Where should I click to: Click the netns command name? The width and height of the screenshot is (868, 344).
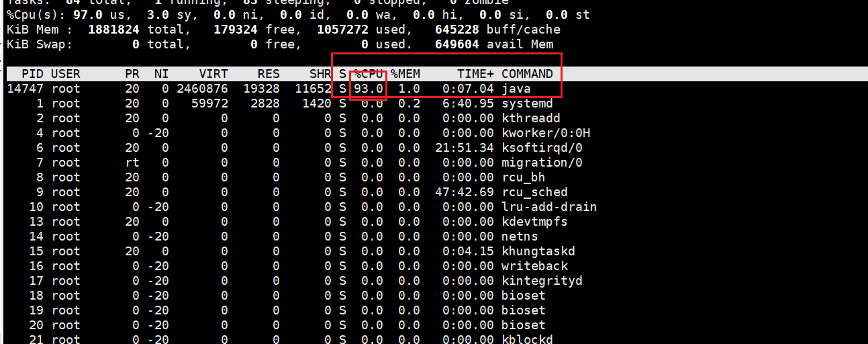tap(520, 236)
